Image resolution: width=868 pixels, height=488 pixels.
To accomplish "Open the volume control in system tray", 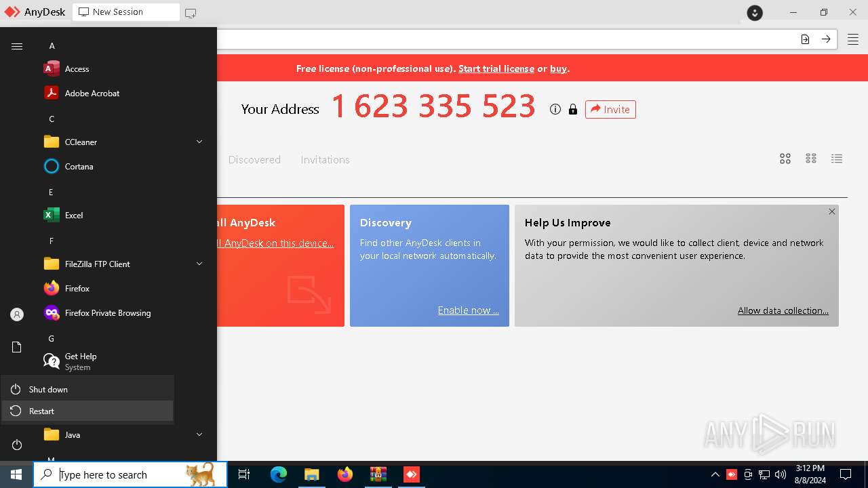I will tap(781, 474).
